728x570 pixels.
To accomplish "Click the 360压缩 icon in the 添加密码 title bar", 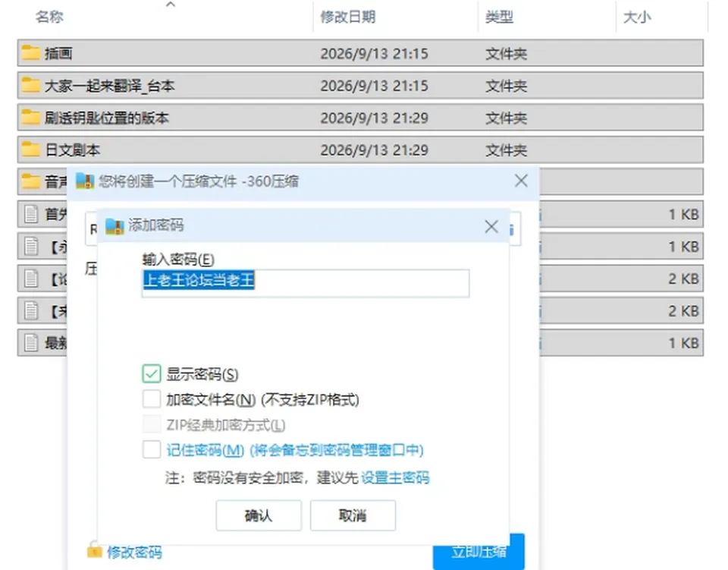I will coord(115,226).
